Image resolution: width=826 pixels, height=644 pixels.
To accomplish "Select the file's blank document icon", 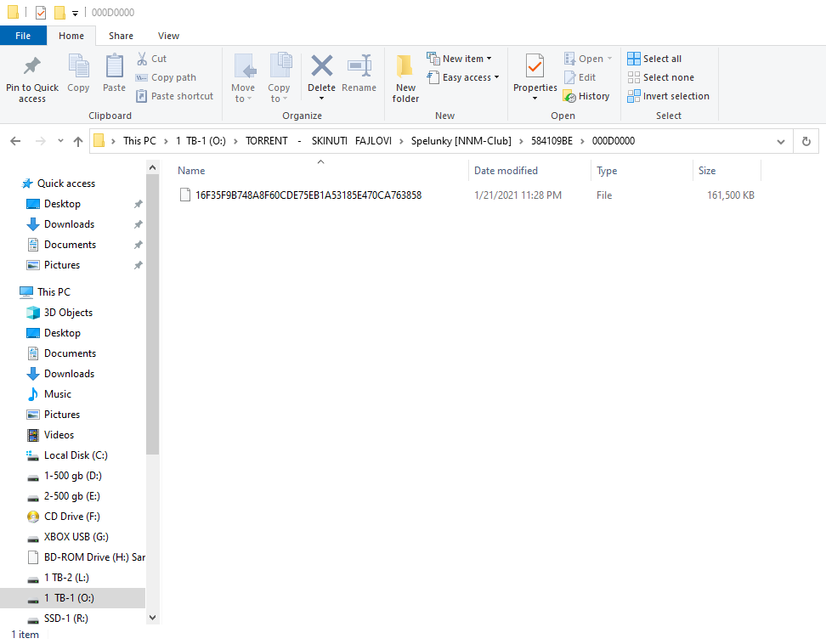I will (x=185, y=195).
